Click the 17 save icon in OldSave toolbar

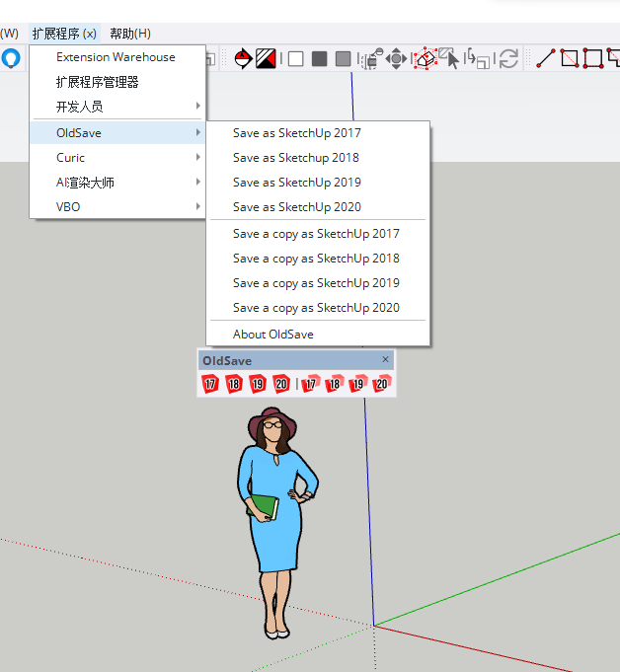click(209, 384)
